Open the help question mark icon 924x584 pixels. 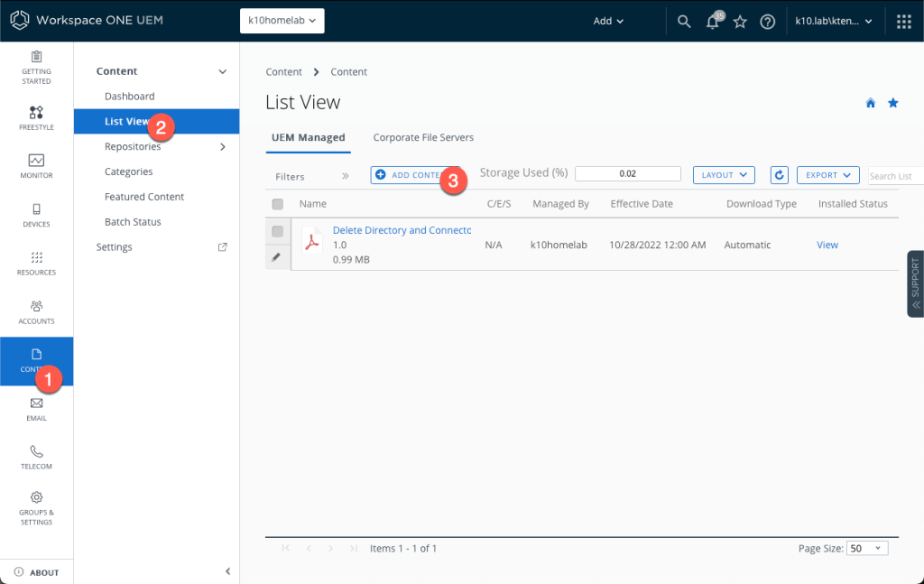(767, 22)
